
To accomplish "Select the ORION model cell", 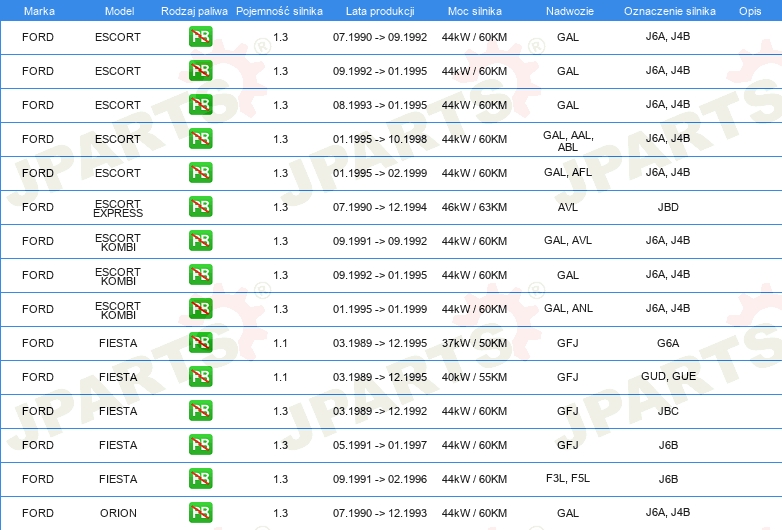I will [118, 513].
